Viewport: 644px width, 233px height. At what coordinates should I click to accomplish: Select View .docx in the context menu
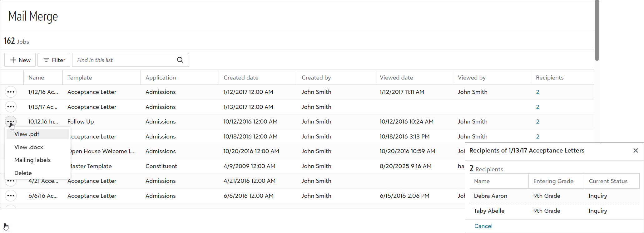(x=29, y=147)
